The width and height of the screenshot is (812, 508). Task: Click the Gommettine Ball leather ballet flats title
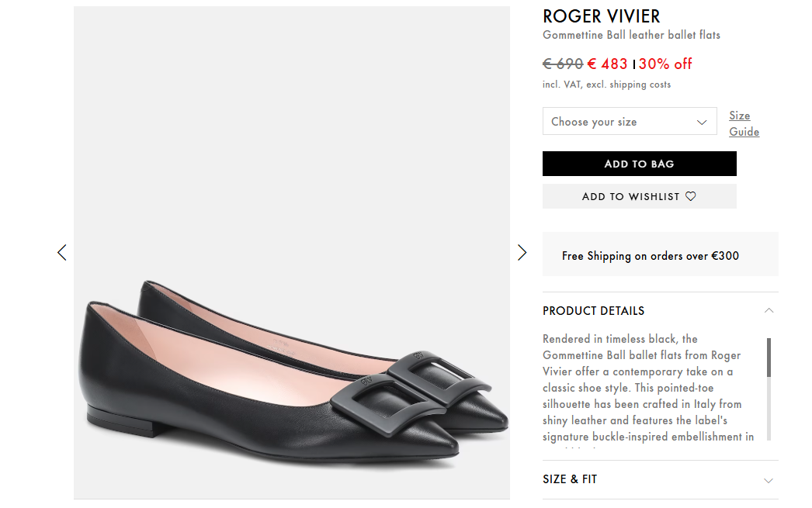pyautogui.click(x=631, y=35)
